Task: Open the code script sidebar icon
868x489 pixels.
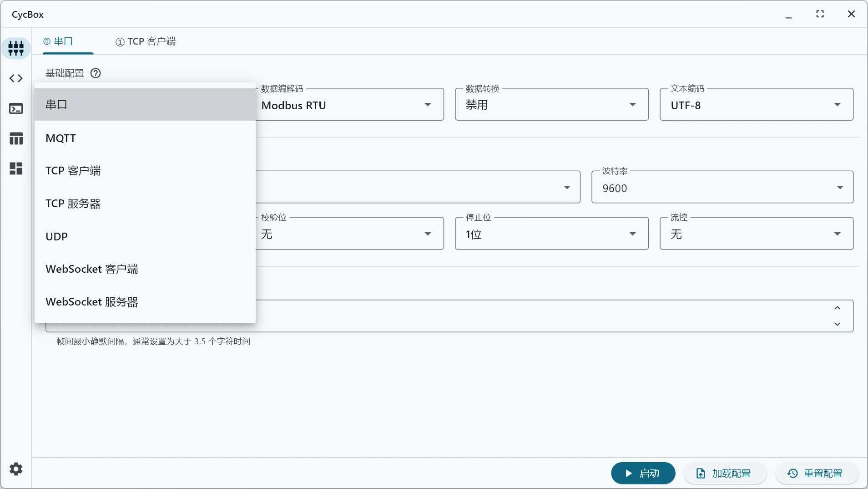Action: pyautogui.click(x=16, y=78)
